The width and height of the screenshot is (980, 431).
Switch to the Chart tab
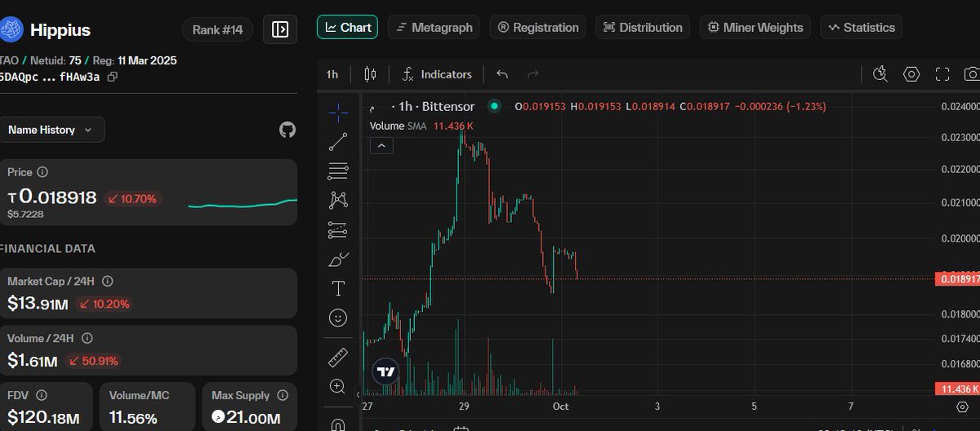(348, 27)
